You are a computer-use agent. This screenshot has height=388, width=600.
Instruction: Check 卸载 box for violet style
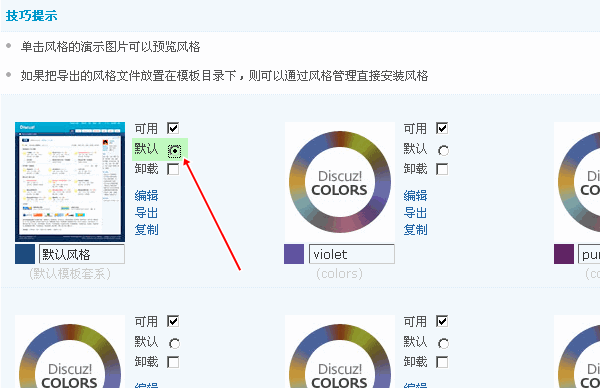pyautogui.click(x=442, y=169)
